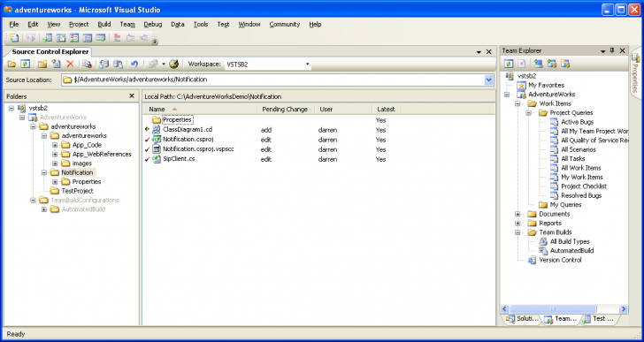Viewport: 644px width, 342px height.
Task: Open the Team menu
Action: pos(127,24)
